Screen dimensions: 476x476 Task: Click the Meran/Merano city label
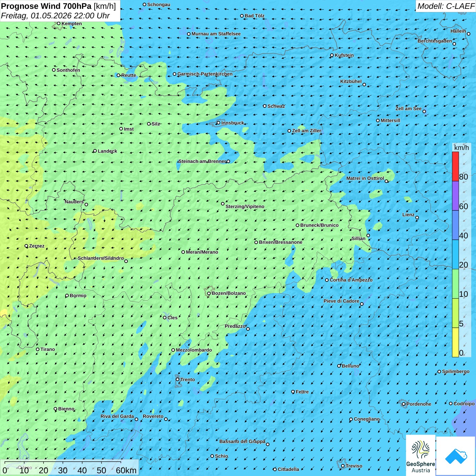point(202,252)
